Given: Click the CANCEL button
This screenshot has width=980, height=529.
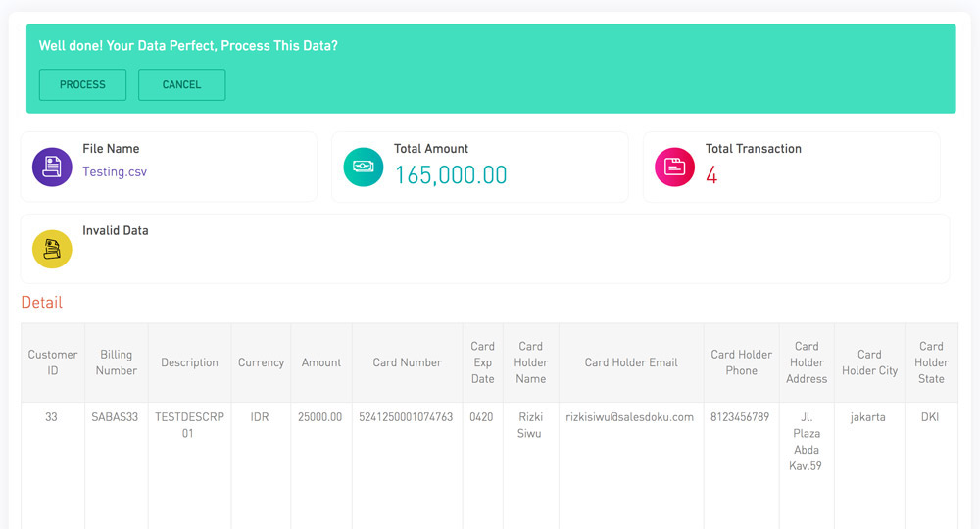Looking at the screenshot, I should coord(182,84).
